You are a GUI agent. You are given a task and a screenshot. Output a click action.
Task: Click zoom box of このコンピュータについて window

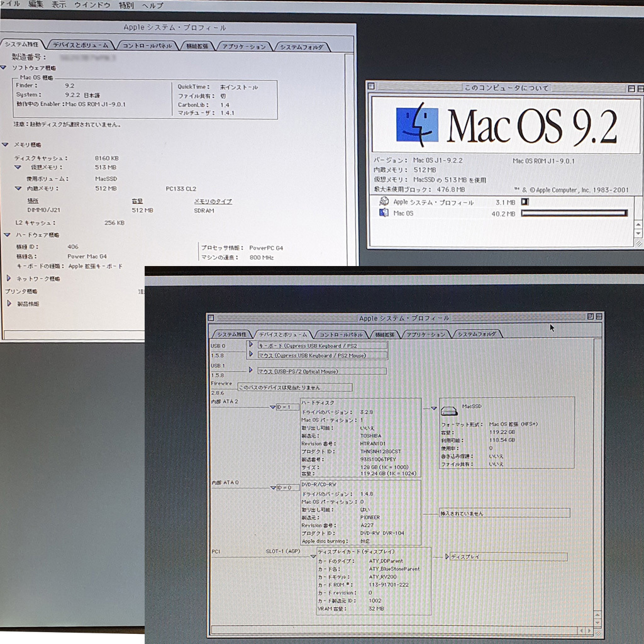[631, 88]
